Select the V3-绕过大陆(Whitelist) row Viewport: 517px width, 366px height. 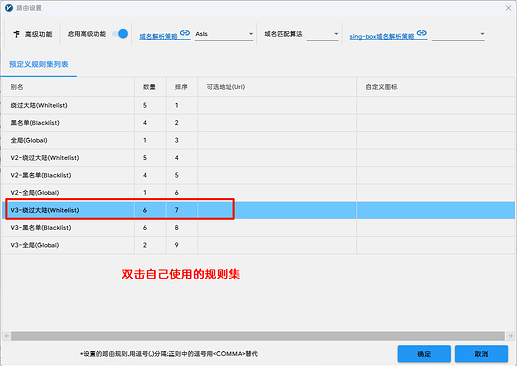coord(258,210)
